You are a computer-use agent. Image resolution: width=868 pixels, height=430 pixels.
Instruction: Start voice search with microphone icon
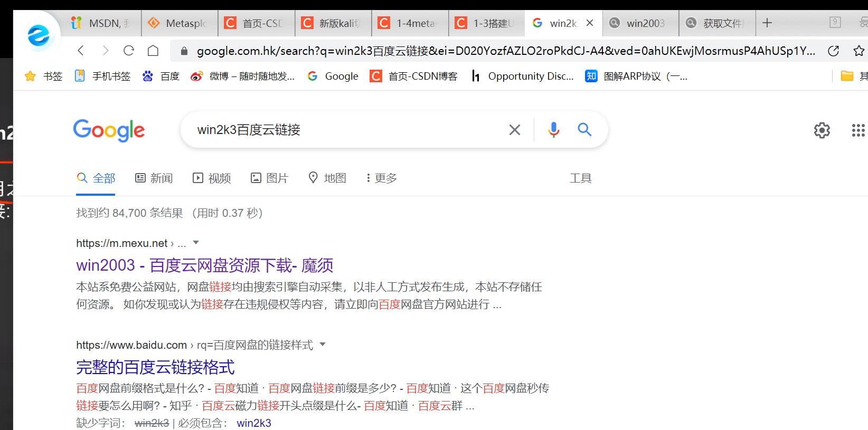pyautogui.click(x=553, y=130)
